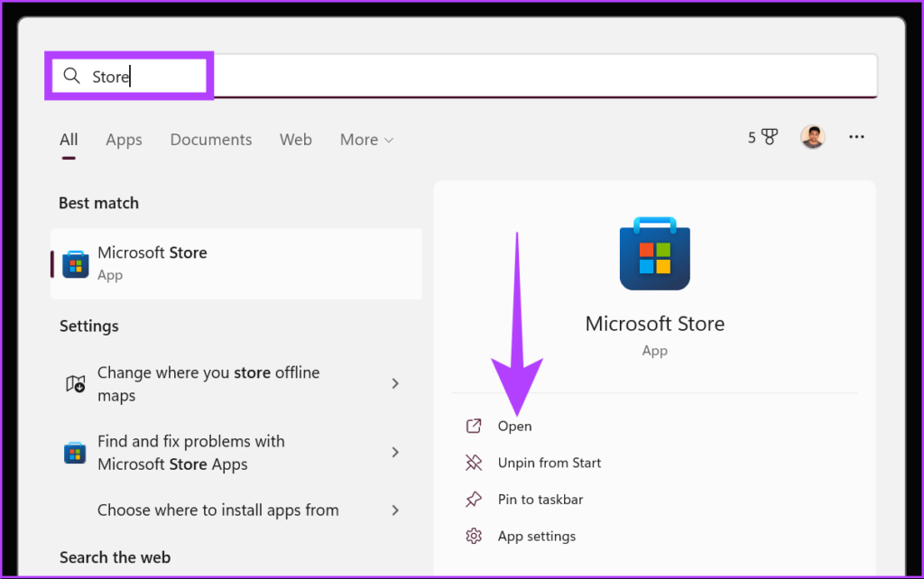Click the small Microsoft Store icon in Best match

(76, 264)
